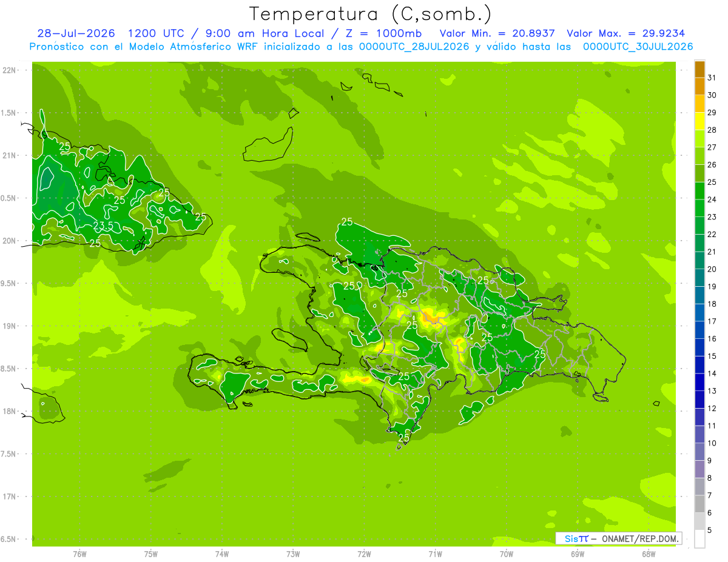Click the '69W' longitude axis label
Viewport: 728px width, 562px height.
tap(578, 554)
